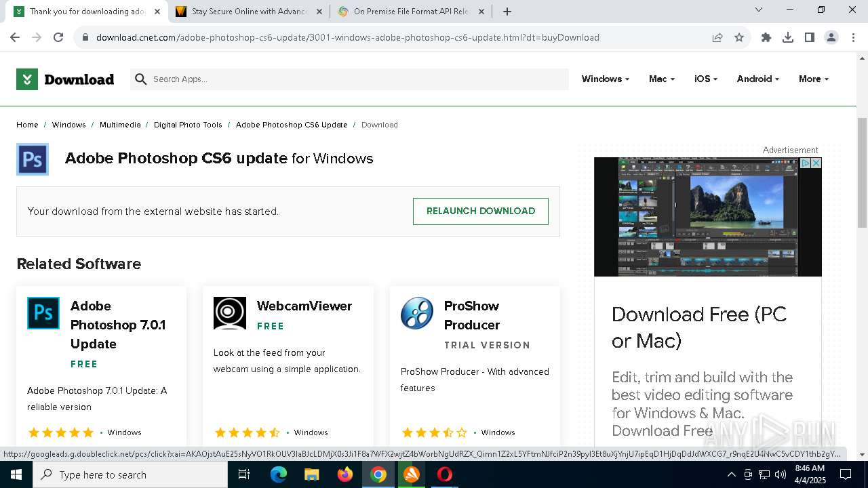
Task: Open the Multimedia breadcrumb link
Action: [120, 125]
